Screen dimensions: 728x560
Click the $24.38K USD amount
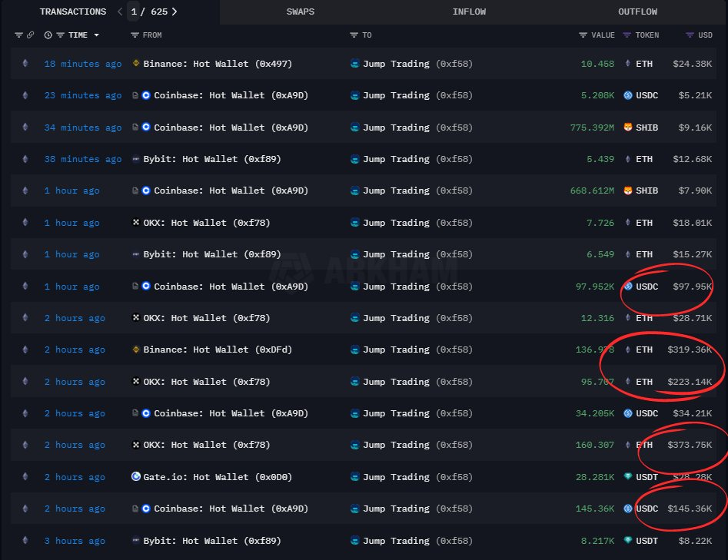[x=692, y=64]
